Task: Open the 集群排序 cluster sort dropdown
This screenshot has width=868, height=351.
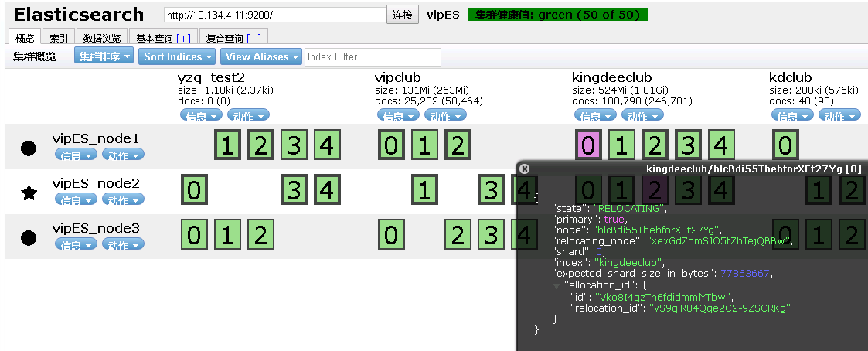Action: pyautogui.click(x=104, y=56)
